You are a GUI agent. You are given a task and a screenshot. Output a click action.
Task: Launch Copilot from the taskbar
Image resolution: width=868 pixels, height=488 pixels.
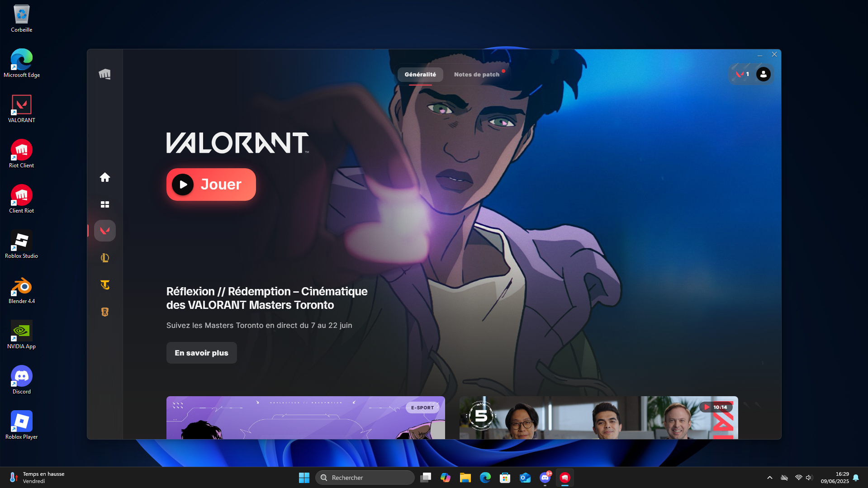(446, 478)
